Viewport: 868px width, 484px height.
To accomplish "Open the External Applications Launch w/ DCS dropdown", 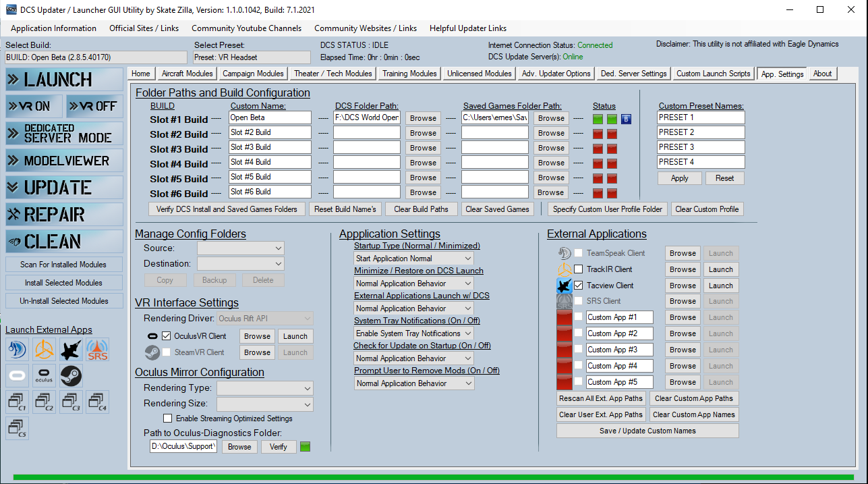I will (414, 308).
